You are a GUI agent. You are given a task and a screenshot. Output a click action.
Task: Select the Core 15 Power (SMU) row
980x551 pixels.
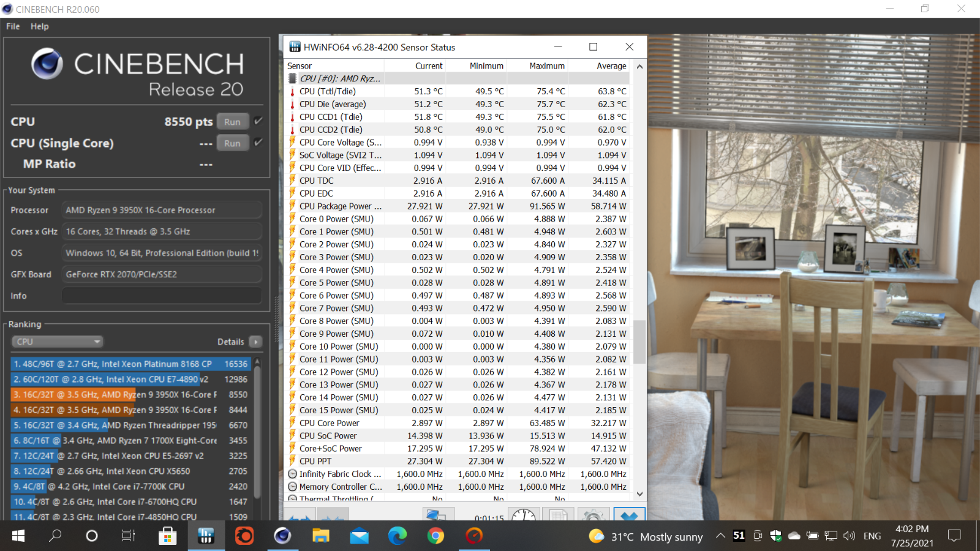(458, 410)
